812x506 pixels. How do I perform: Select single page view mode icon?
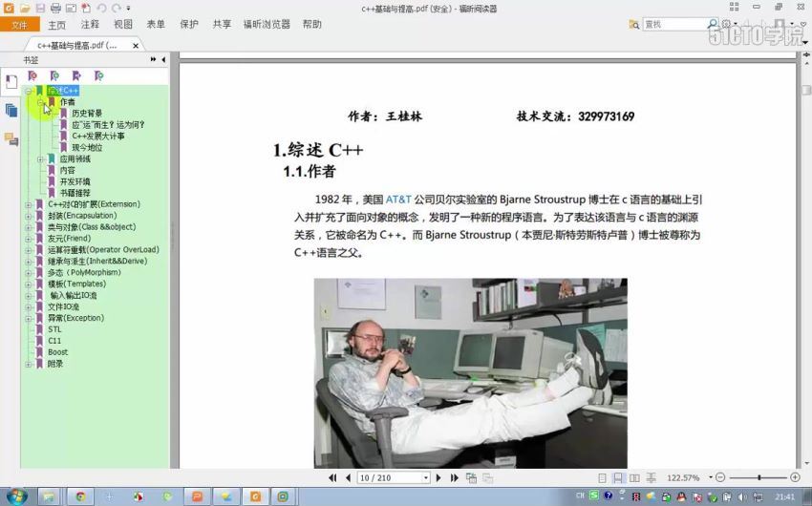[602, 478]
